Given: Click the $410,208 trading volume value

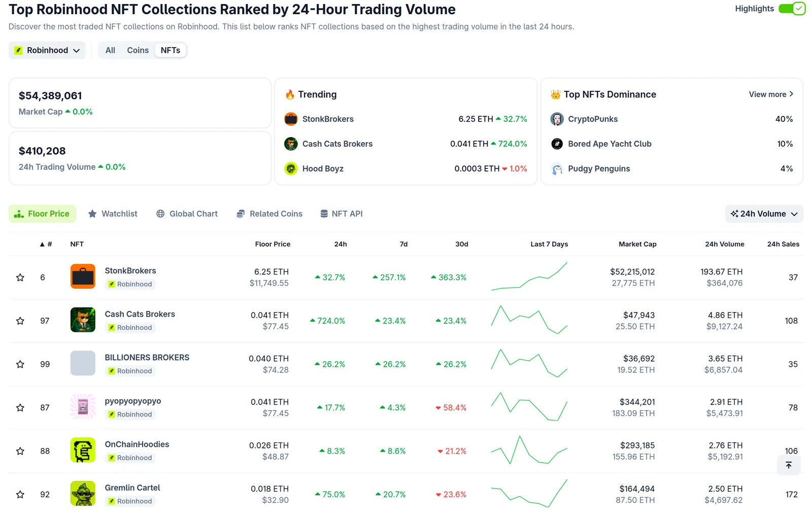Looking at the screenshot, I should pyautogui.click(x=42, y=151).
